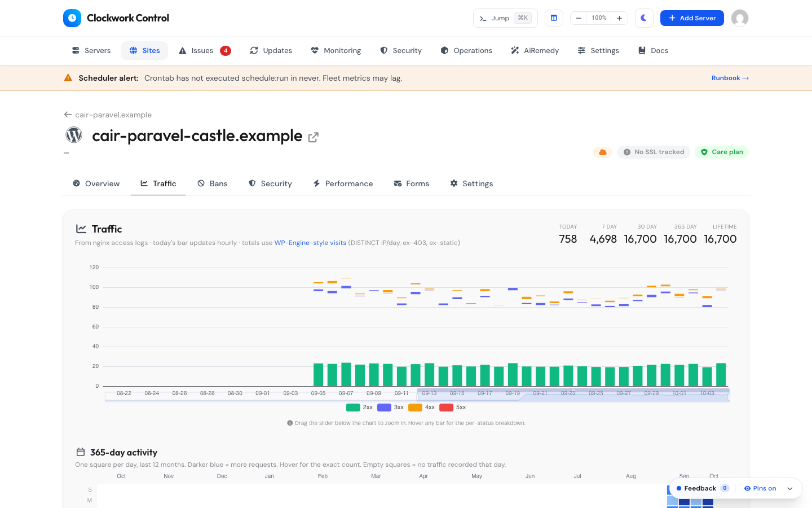
Task: Click the 7 DAY total 4,698
Action: coord(603,239)
